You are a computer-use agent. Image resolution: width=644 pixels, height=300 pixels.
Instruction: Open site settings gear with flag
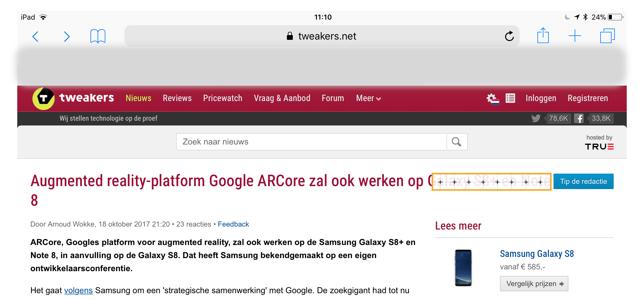tap(493, 99)
